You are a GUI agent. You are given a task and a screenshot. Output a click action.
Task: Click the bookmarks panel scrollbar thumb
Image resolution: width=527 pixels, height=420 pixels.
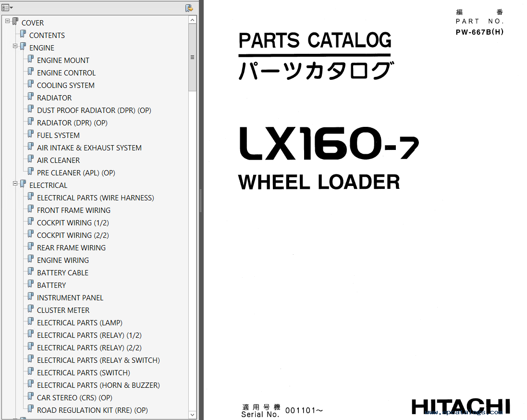coord(192,57)
